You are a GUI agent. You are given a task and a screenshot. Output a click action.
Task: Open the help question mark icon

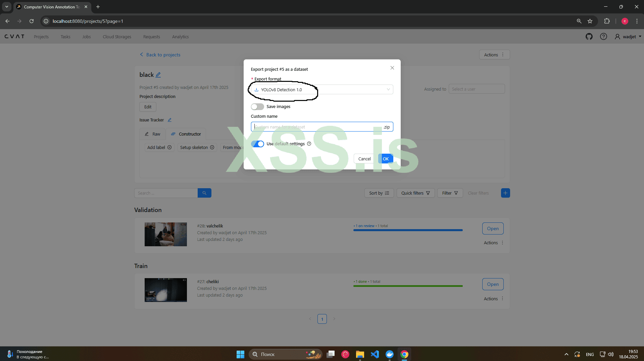tap(603, 37)
